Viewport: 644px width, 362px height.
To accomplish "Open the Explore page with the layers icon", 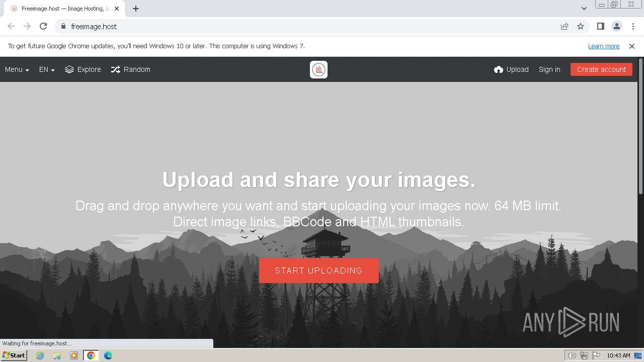I will pos(83,69).
